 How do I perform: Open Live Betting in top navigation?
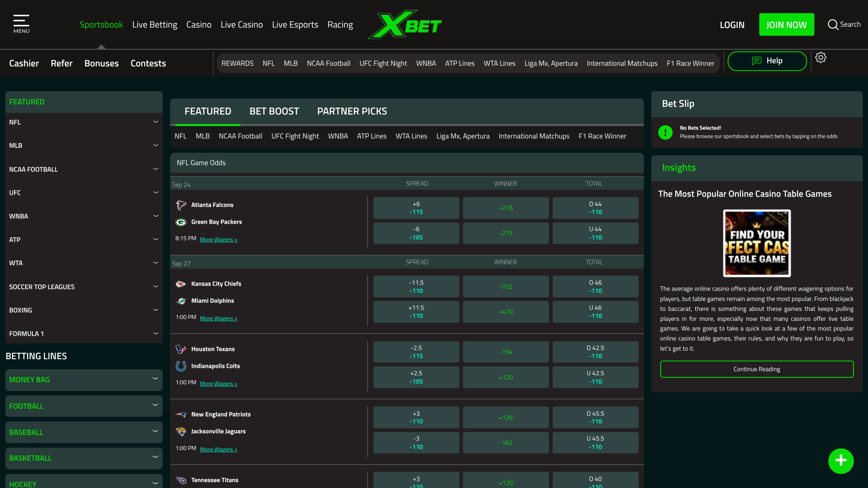pyautogui.click(x=155, y=24)
